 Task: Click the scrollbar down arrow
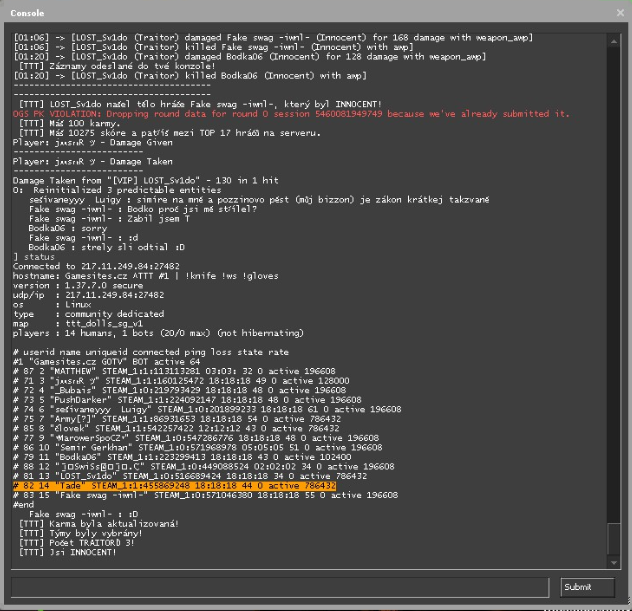(614, 561)
